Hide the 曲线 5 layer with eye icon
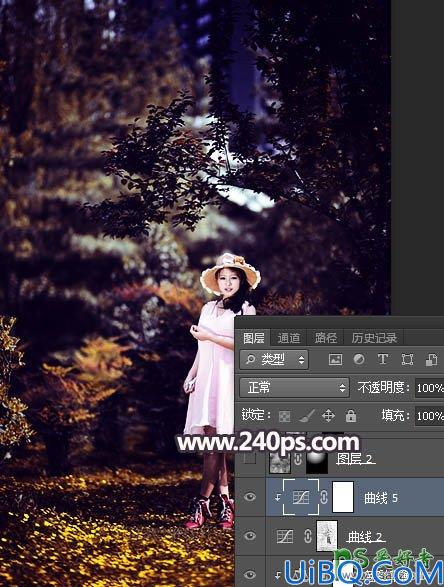 (250, 497)
